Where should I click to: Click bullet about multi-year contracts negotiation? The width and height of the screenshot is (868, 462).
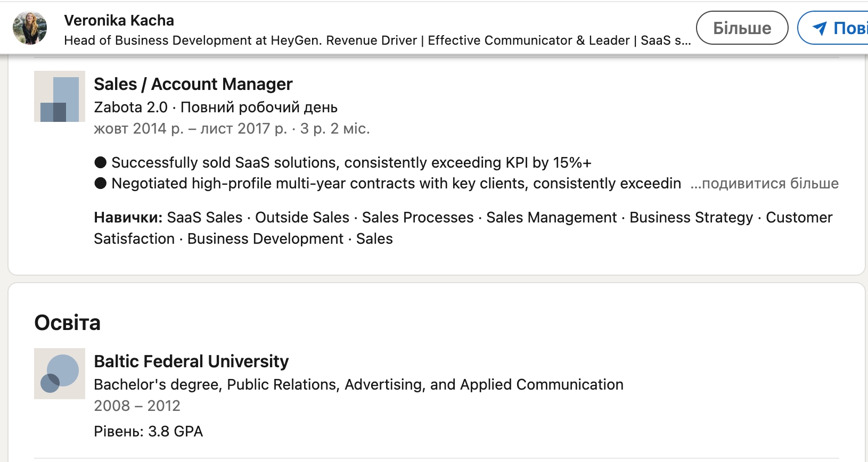click(388, 184)
